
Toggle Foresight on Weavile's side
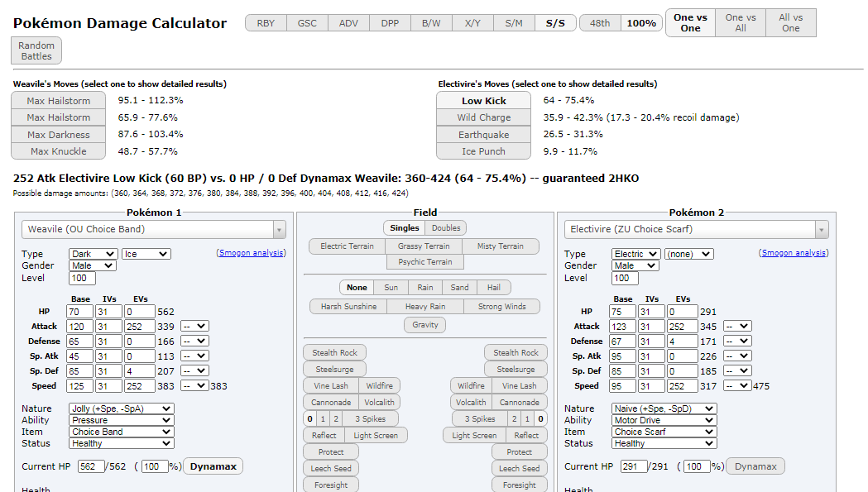(331, 485)
